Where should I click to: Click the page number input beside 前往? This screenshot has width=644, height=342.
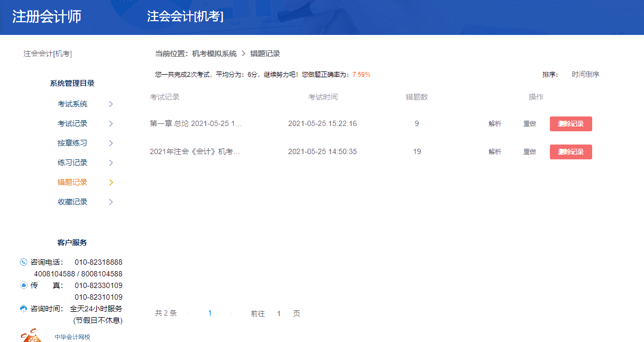279,313
